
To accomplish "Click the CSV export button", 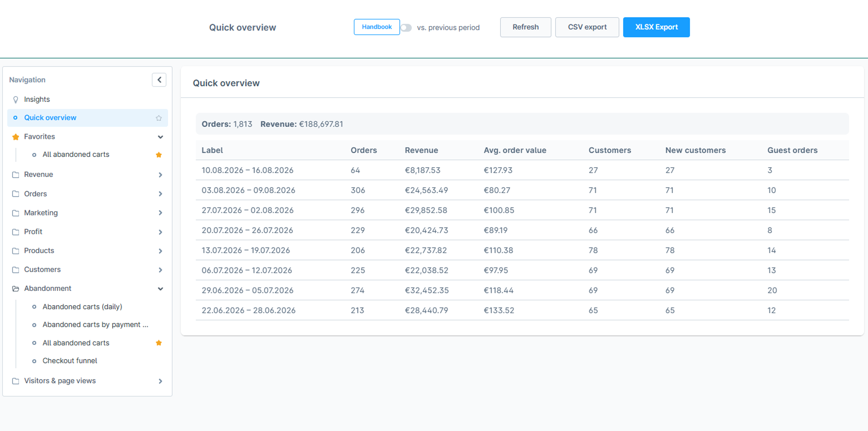I will point(587,27).
